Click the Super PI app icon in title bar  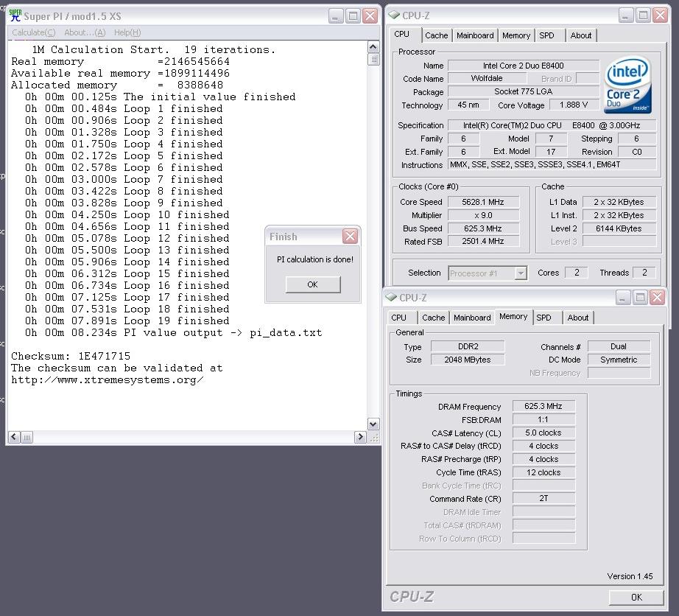[x=15, y=15]
